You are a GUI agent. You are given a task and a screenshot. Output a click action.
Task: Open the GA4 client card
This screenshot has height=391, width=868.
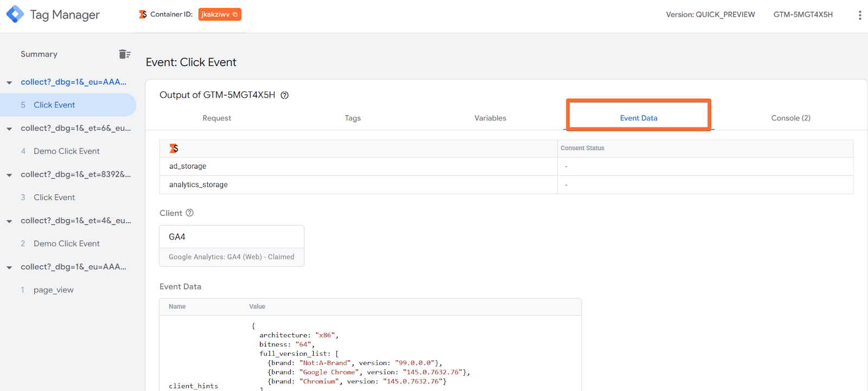tap(232, 246)
